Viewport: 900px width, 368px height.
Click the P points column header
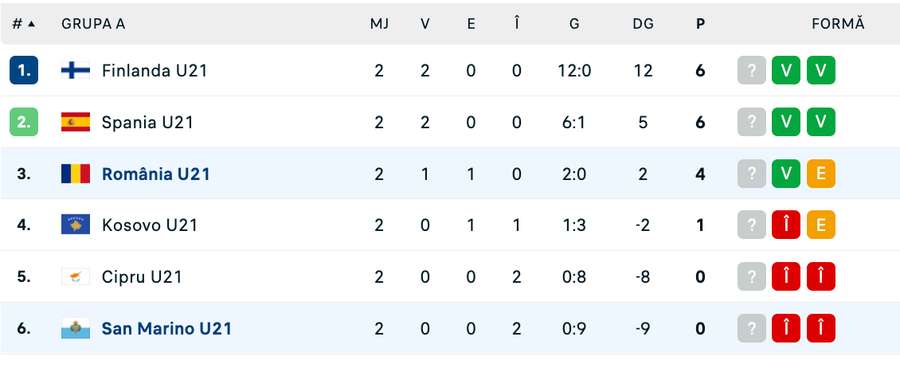point(700,24)
